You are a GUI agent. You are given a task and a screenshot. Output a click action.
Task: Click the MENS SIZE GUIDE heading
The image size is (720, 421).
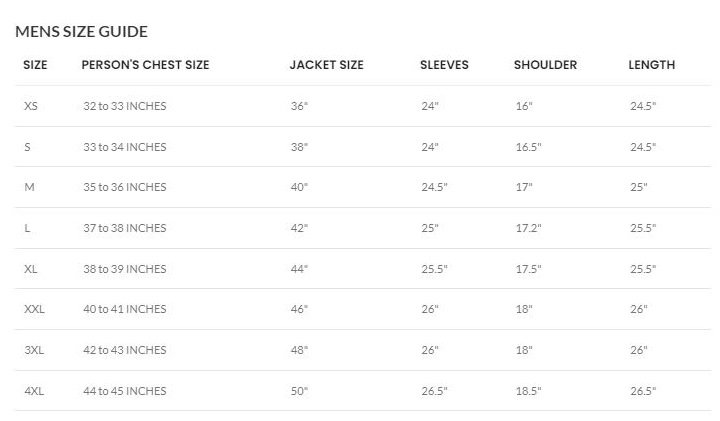coord(81,32)
